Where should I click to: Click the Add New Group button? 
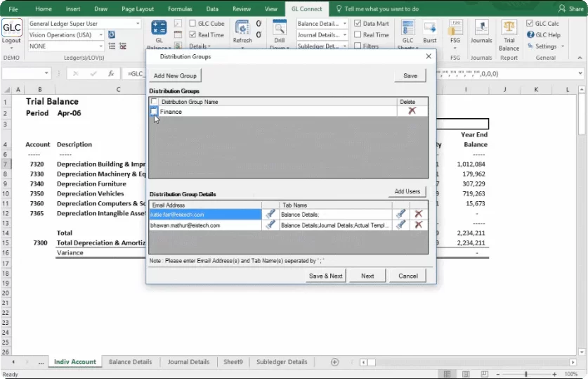tap(176, 76)
